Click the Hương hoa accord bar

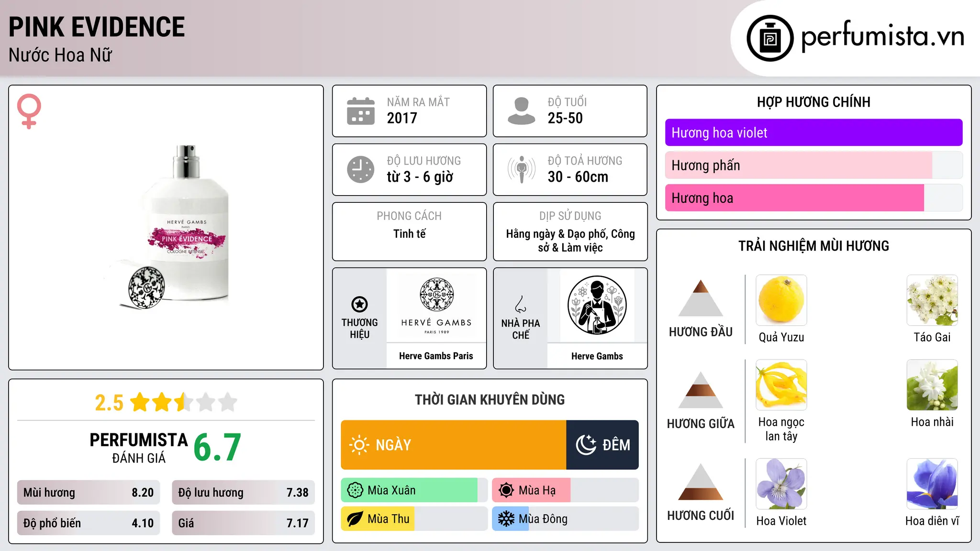(x=813, y=198)
